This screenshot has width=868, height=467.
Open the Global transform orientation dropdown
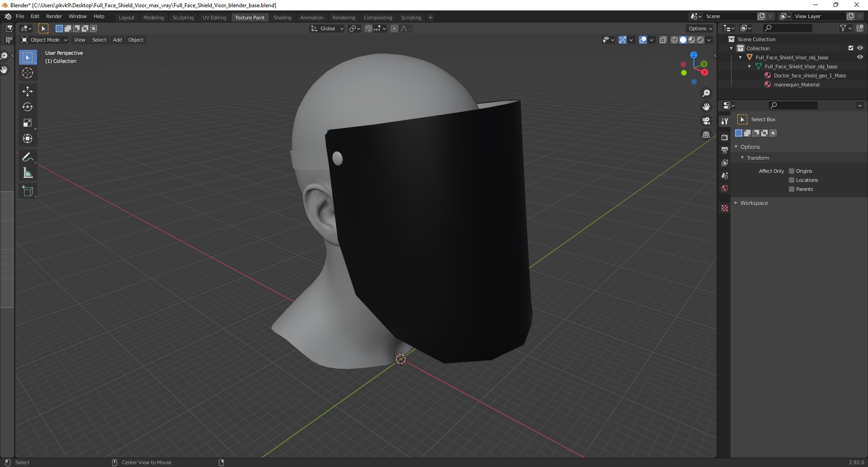tap(327, 29)
